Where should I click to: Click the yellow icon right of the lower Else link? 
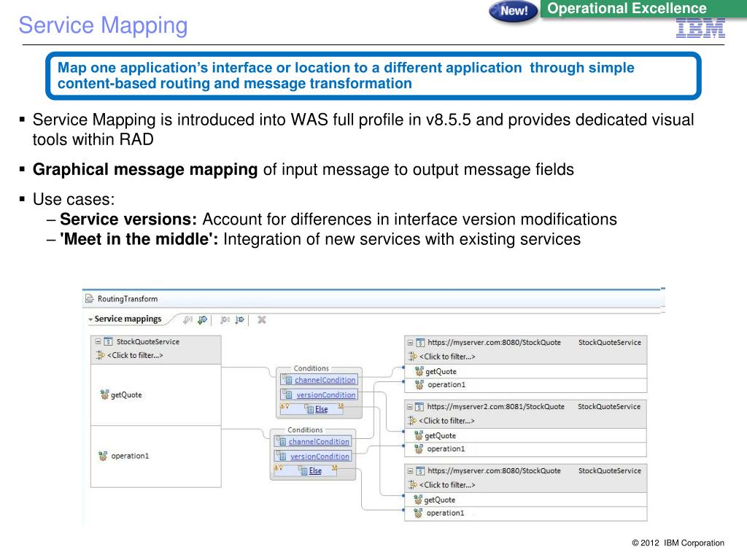point(334,467)
